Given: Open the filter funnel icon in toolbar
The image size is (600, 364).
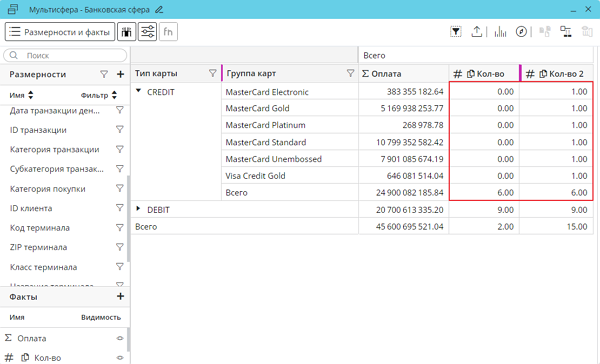Looking at the screenshot, I should pyautogui.click(x=456, y=32).
